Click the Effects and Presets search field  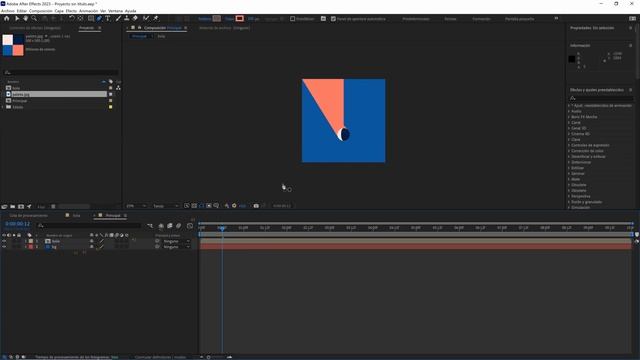point(601,98)
